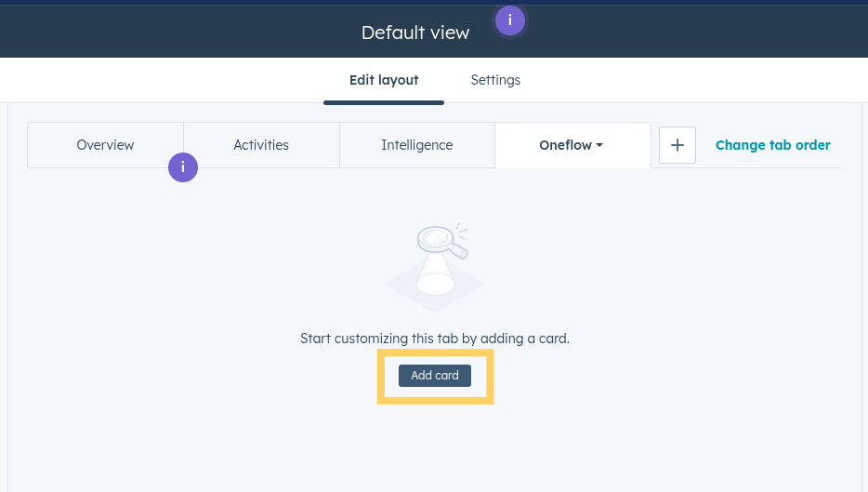Select the Overview tab

105,145
